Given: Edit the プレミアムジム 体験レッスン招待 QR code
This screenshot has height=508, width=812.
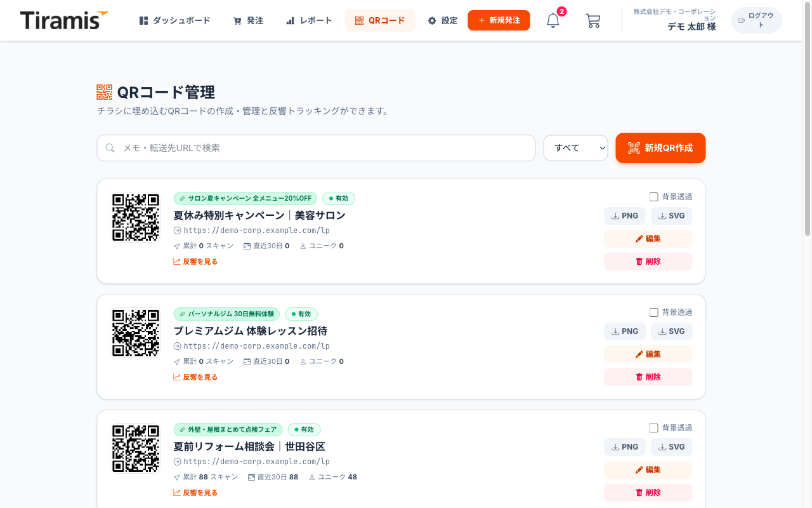Looking at the screenshot, I should click(648, 354).
